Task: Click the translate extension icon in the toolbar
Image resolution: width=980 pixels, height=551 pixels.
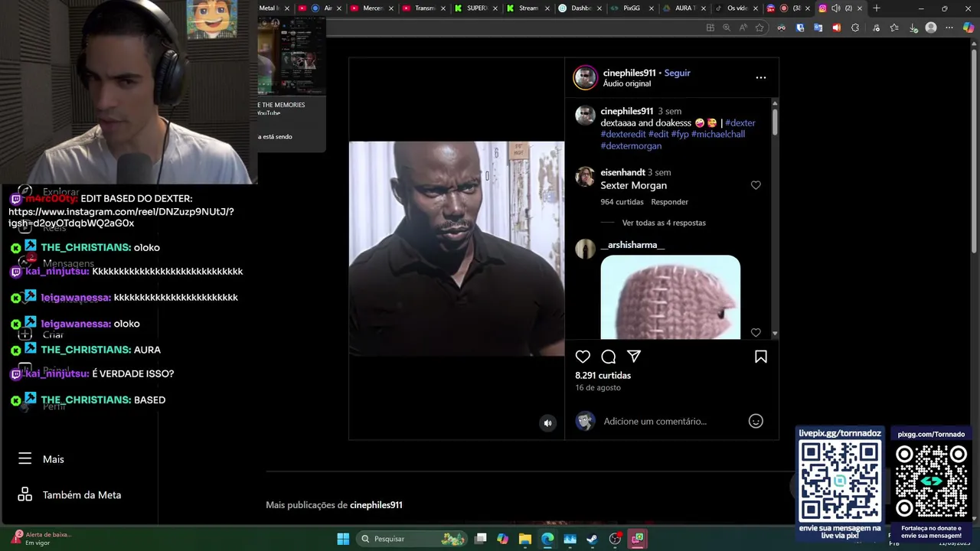Action: 818,28
